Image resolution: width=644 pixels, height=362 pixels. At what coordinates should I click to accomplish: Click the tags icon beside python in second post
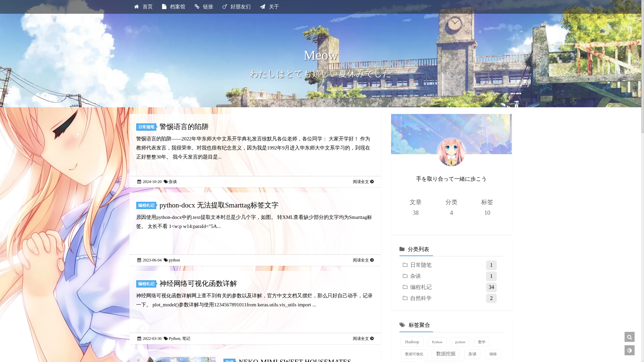pyautogui.click(x=166, y=260)
